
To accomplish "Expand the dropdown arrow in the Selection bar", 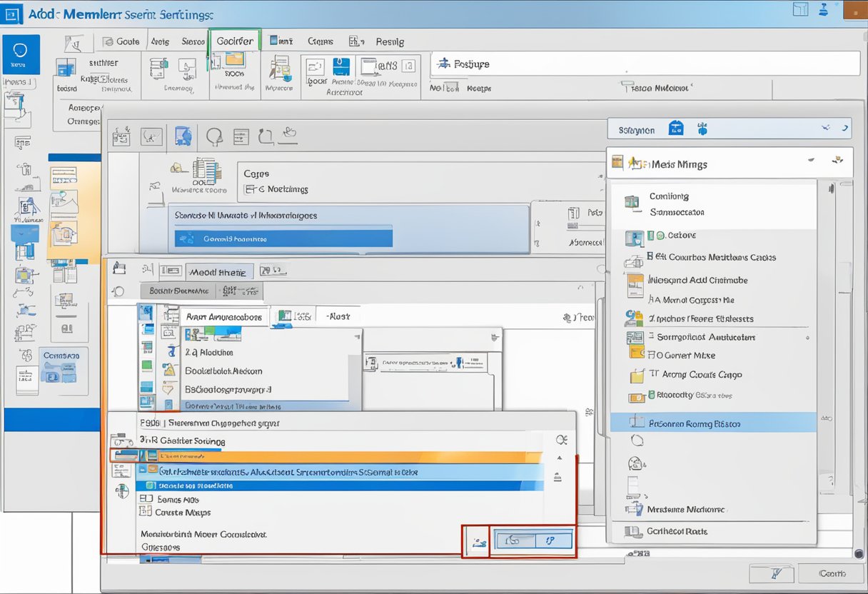I will click(x=826, y=129).
